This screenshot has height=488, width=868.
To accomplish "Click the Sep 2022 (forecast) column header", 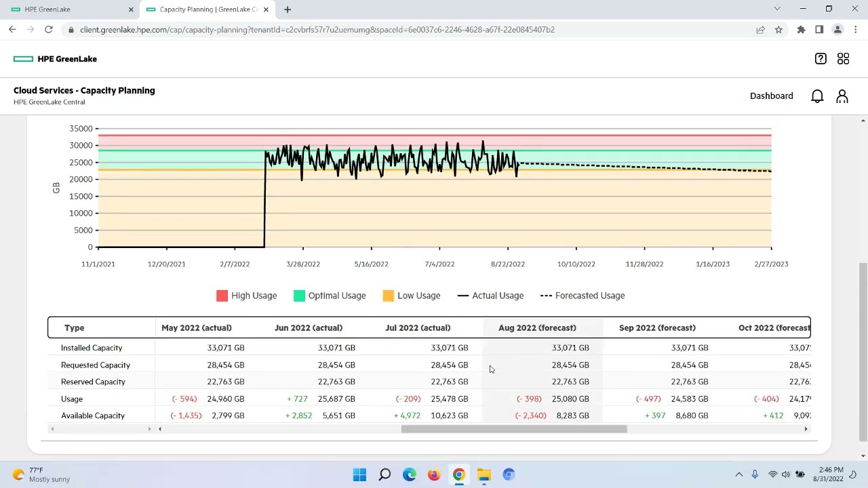I will (x=657, y=328).
